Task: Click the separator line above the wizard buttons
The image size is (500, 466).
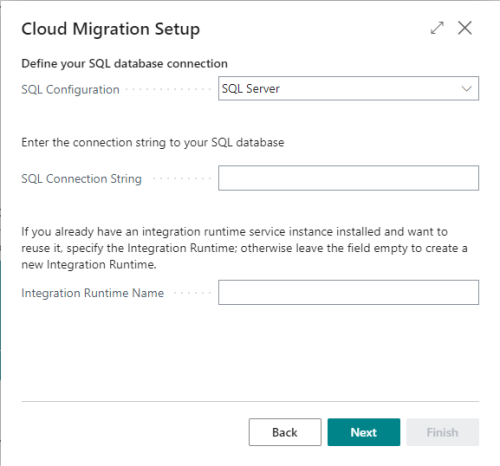Action: pos(250,401)
